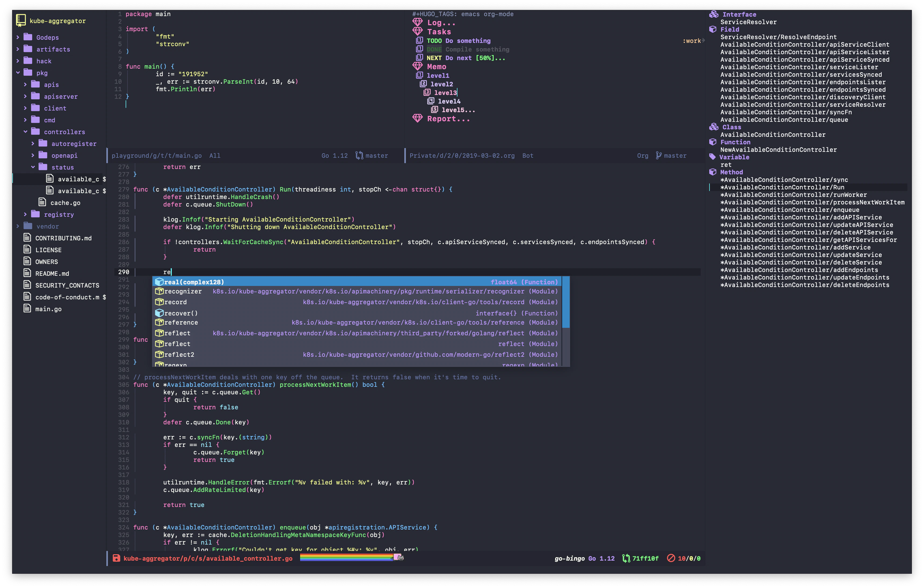
Task: Toggle the DONE keyword on Compile something
Action: tap(434, 49)
